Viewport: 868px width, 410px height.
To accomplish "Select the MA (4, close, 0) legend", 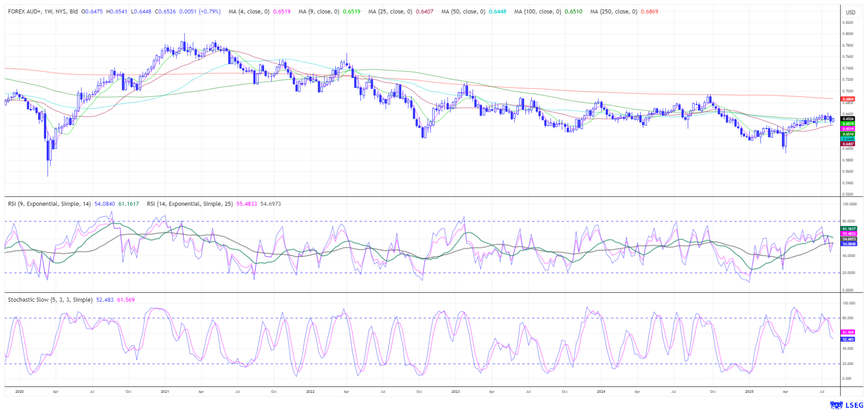I will tap(249, 12).
